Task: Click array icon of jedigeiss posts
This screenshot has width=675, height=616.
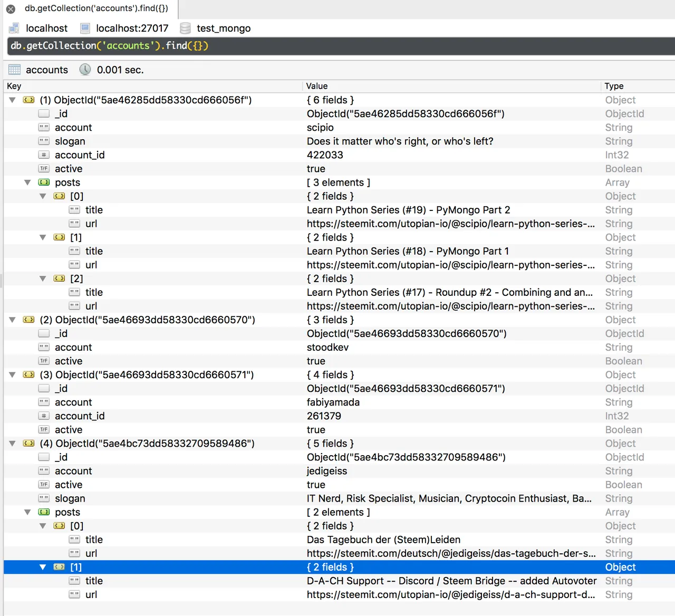Action: click(x=44, y=512)
